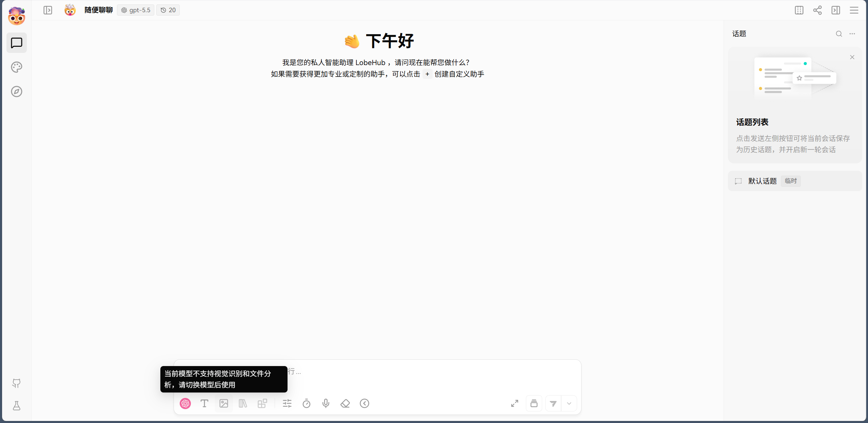Click the 话题列表 card illustration
Viewport: 868px width, 423px height.
click(795, 77)
